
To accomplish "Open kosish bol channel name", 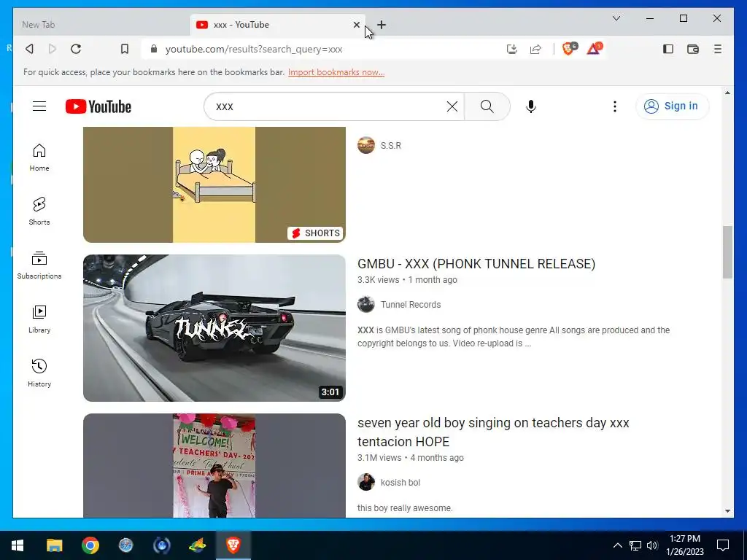I will tap(400, 483).
